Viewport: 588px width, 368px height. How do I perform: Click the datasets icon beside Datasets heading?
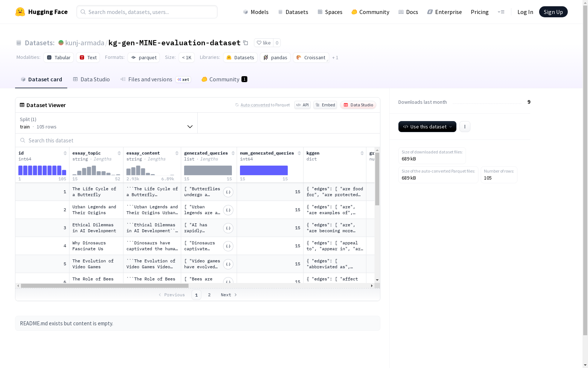click(19, 43)
